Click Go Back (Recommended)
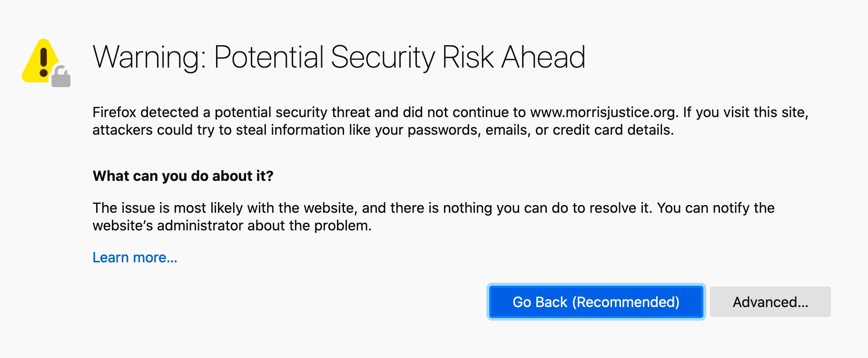 pyautogui.click(x=595, y=302)
